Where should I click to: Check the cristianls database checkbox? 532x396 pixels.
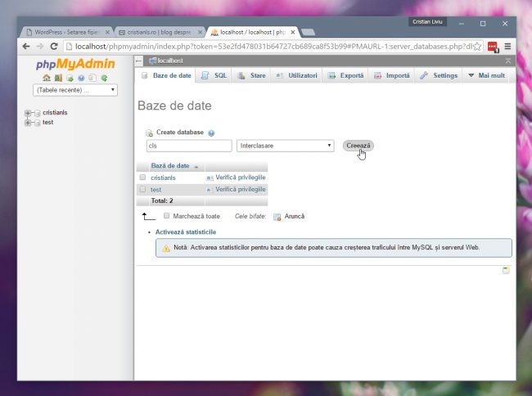point(142,178)
